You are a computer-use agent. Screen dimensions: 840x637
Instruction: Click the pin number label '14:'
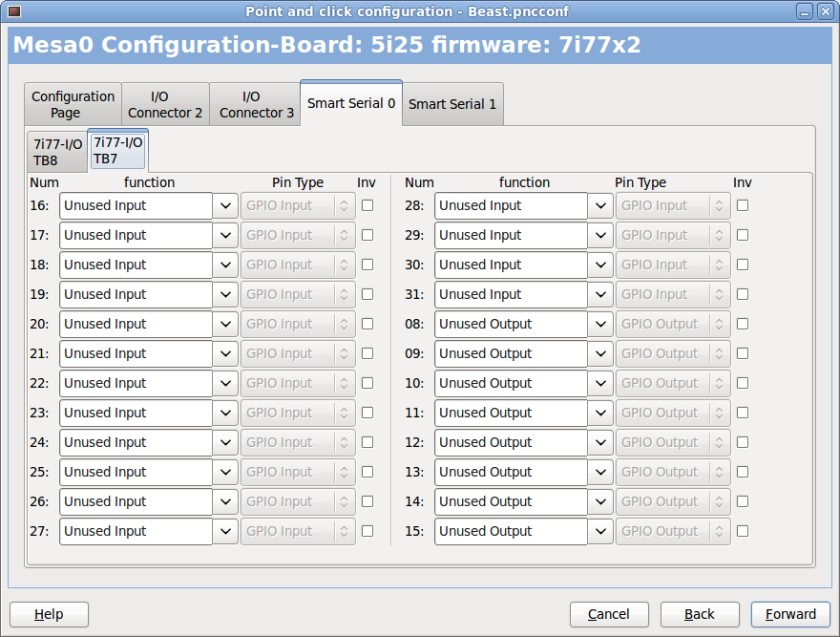[x=414, y=501]
